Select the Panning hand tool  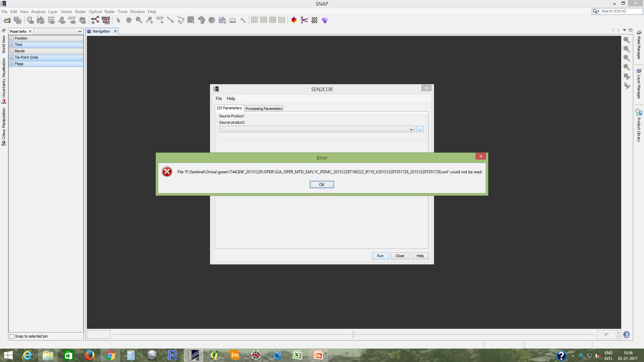[x=129, y=20]
